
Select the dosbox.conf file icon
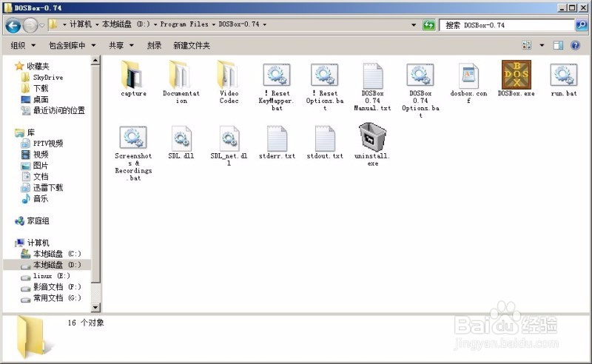click(468, 76)
